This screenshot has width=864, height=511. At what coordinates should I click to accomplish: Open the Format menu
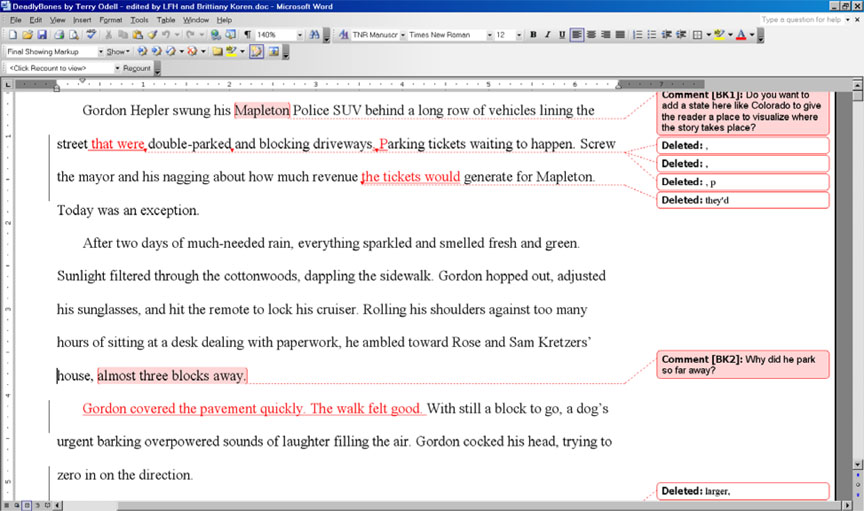pyautogui.click(x=111, y=20)
